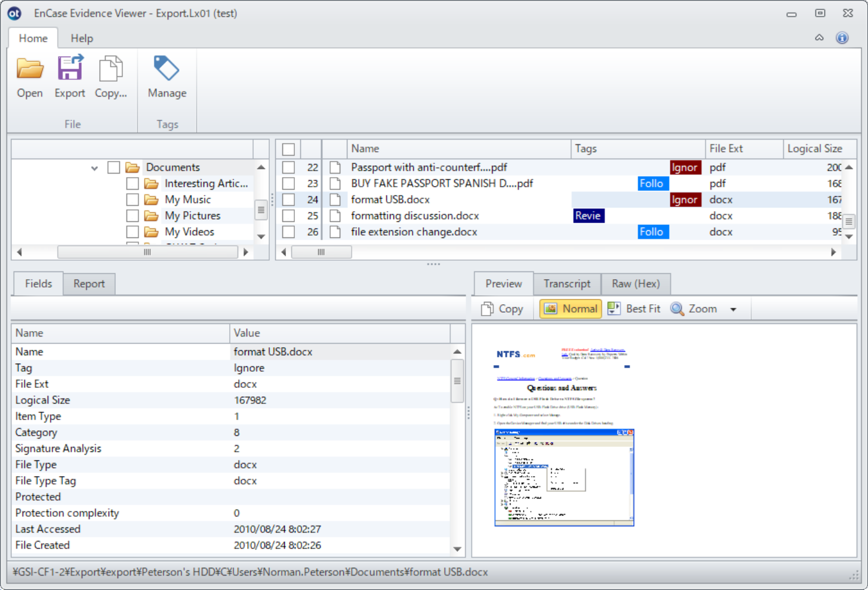This screenshot has height=590, width=868.
Task: Click the Export floppy disk icon
Action: [70, 67]
